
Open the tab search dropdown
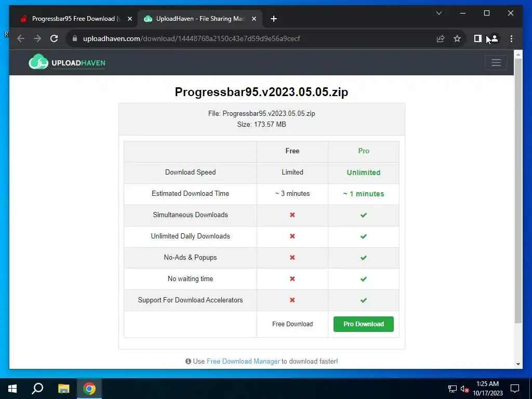(x=438, y=13)
